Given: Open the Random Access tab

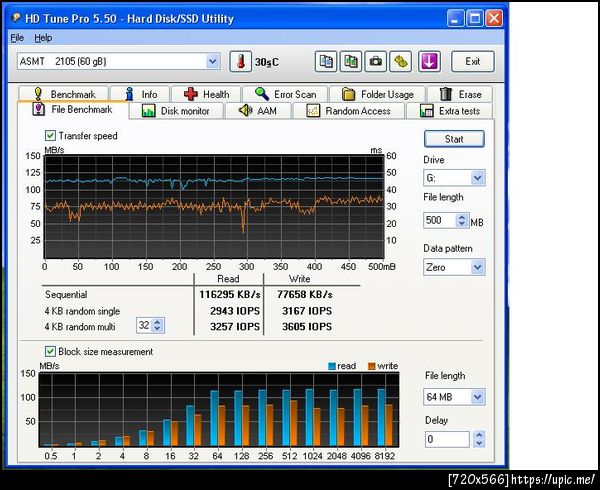Looking at the screenshot, I should click(349, 111).
